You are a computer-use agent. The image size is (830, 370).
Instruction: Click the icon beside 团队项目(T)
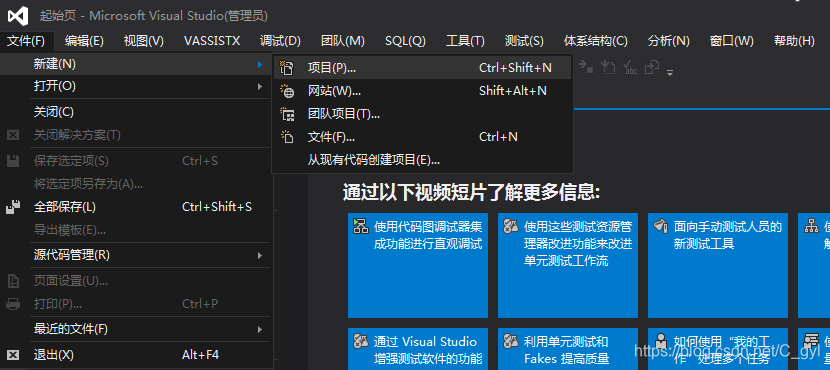click(x=286, y=114)
